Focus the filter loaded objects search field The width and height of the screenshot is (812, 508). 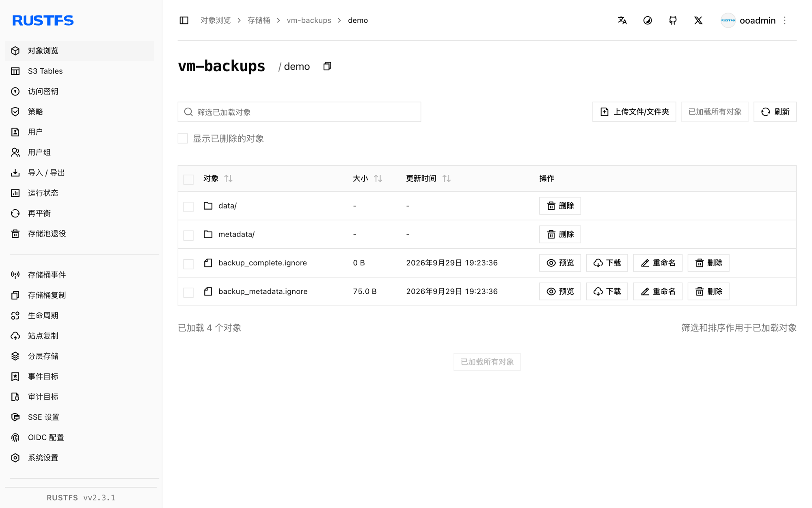(x=299, y=112)
